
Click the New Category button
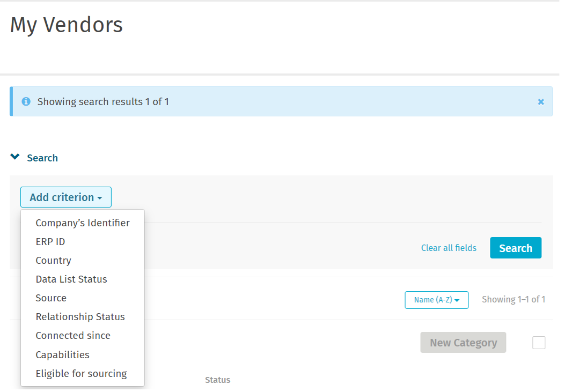point(463,343)
